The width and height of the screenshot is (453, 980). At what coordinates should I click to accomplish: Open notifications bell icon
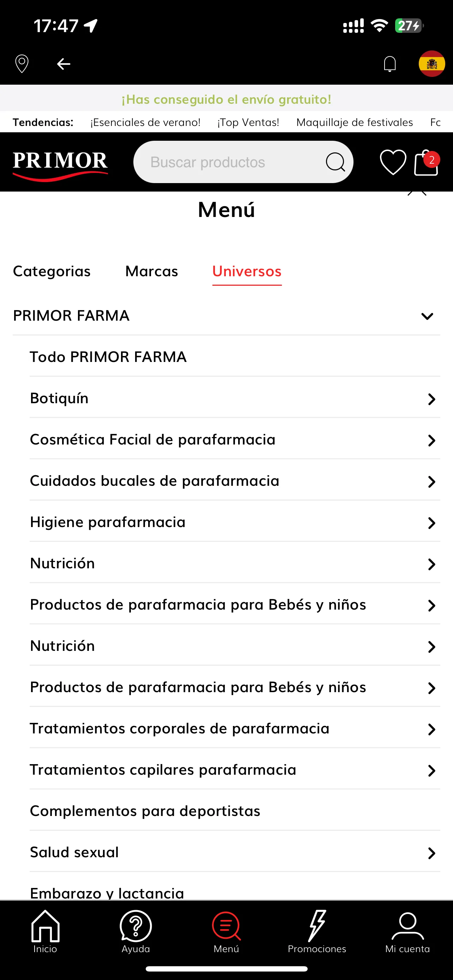coord(390,63)
